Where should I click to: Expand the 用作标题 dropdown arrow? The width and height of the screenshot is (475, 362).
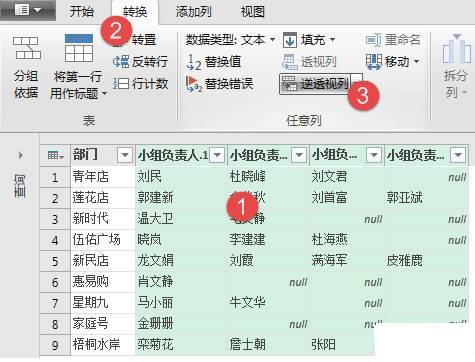pos(104,94)
